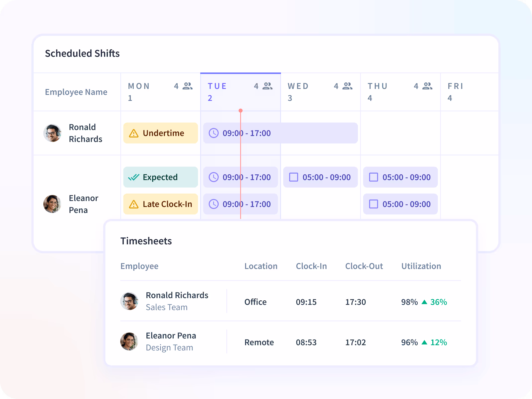This screenshot has height=399, width=532.
Task: Select the MON 1 day column header
Action: click(161, 92)
